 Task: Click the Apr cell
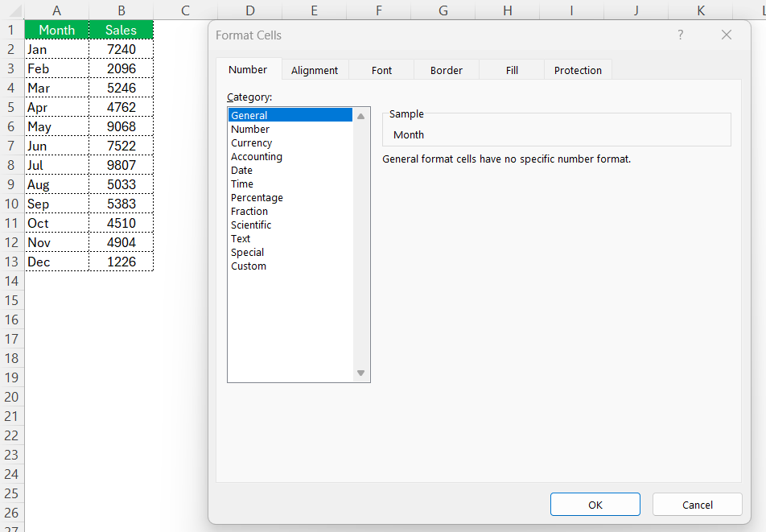56,107
